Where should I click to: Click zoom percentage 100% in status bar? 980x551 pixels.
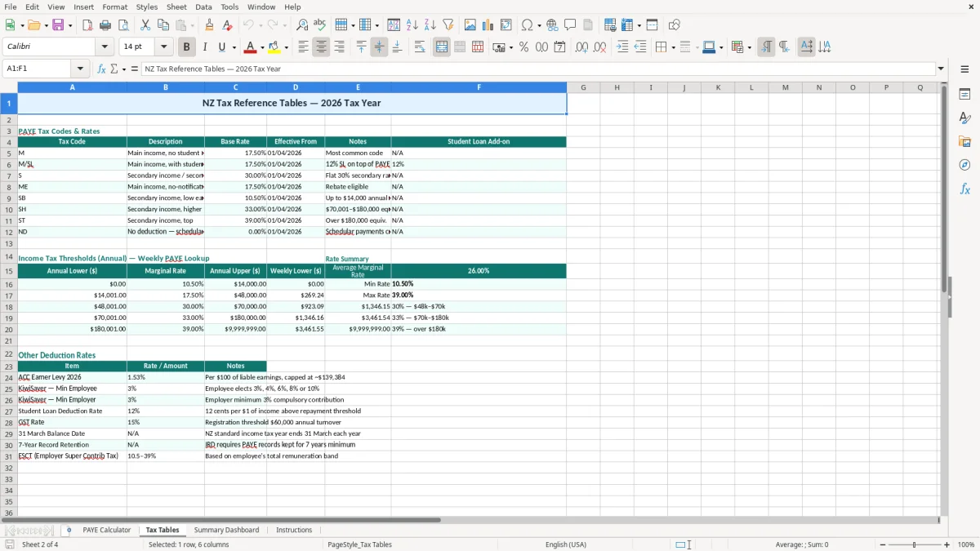click(x=966, y=544)
